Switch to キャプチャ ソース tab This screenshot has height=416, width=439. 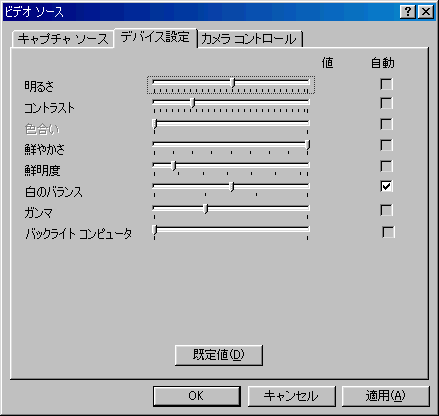pyautogui.click(x=63, y=39)
